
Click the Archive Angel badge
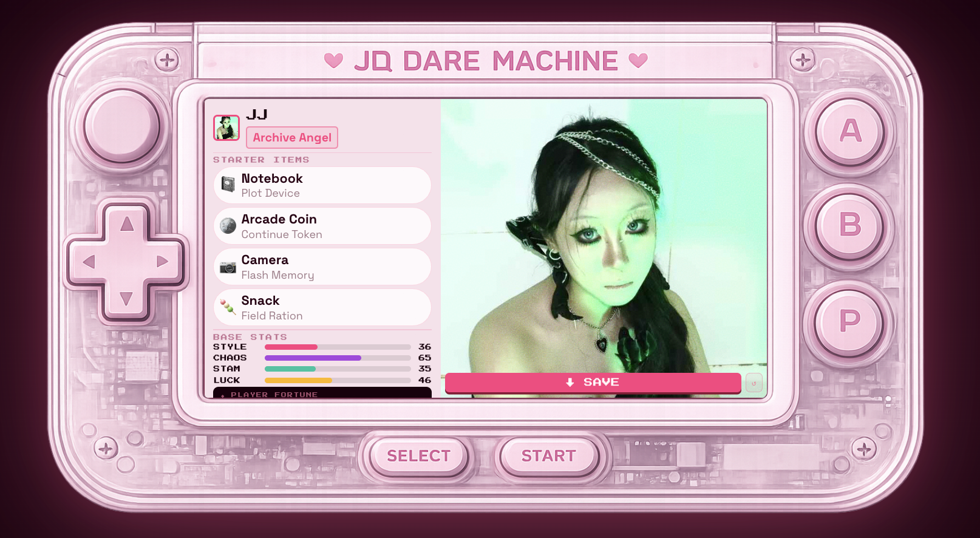(x=292, y=138)
